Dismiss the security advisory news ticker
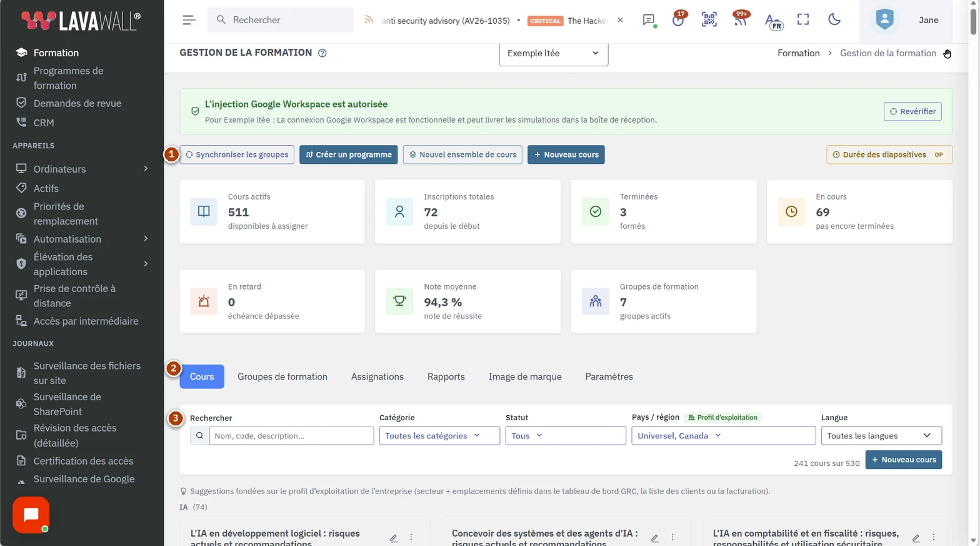Image resolution: width=980 pixels, height=546 pixels. pyautogui.click(x=620, y=20)
